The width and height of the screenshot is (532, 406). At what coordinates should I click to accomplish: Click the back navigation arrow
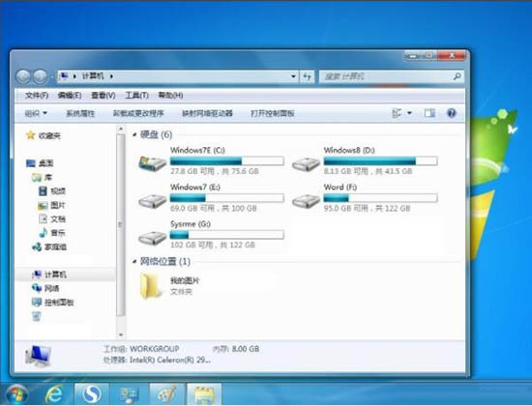[23, 77]
